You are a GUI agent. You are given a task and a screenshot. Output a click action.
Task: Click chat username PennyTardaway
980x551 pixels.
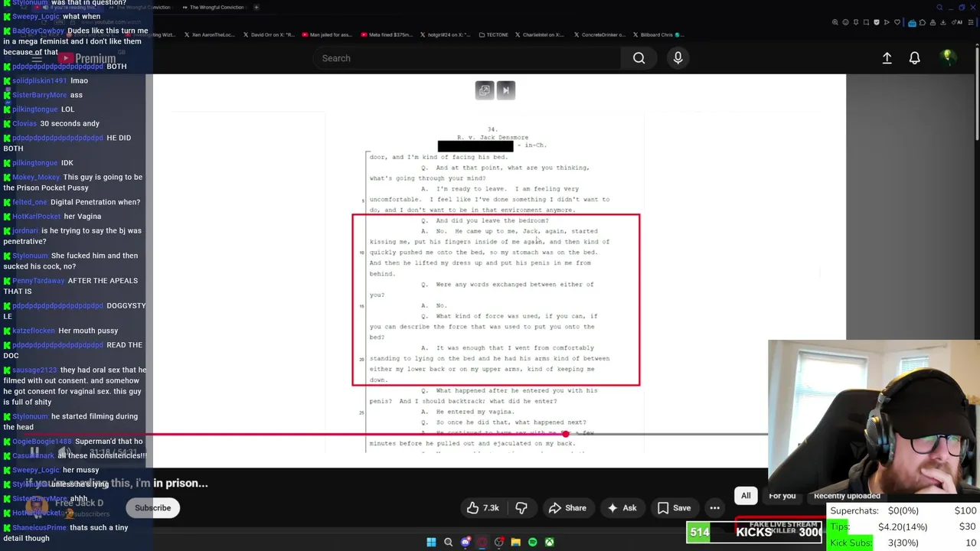click(x=38, y=281)
